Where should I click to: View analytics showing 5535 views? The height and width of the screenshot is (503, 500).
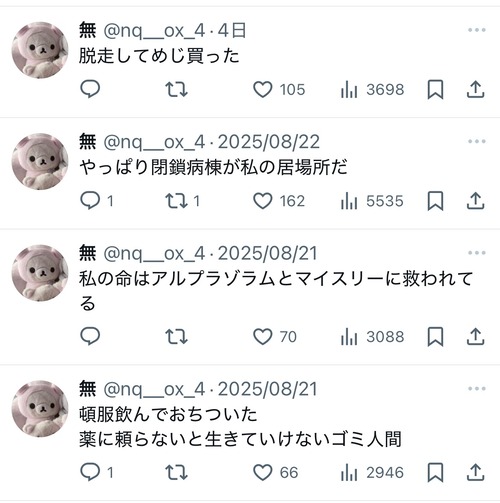coord(372,201)
